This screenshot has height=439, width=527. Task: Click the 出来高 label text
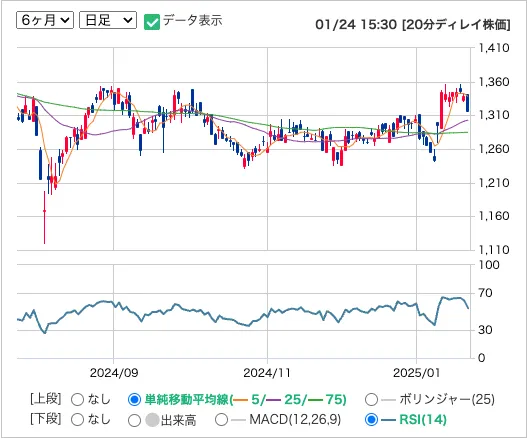coord(178,420)
